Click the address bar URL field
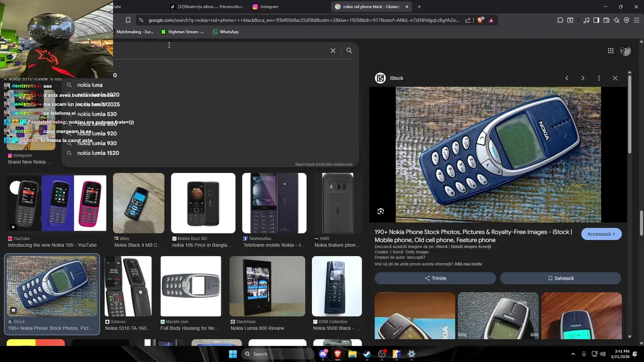The height and width of the screenshot is (362, 644). point(303,20)
